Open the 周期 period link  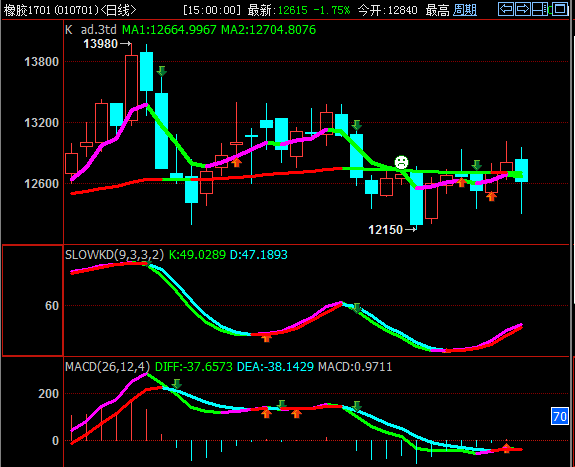pyautogui.click(x=465, y=10)
